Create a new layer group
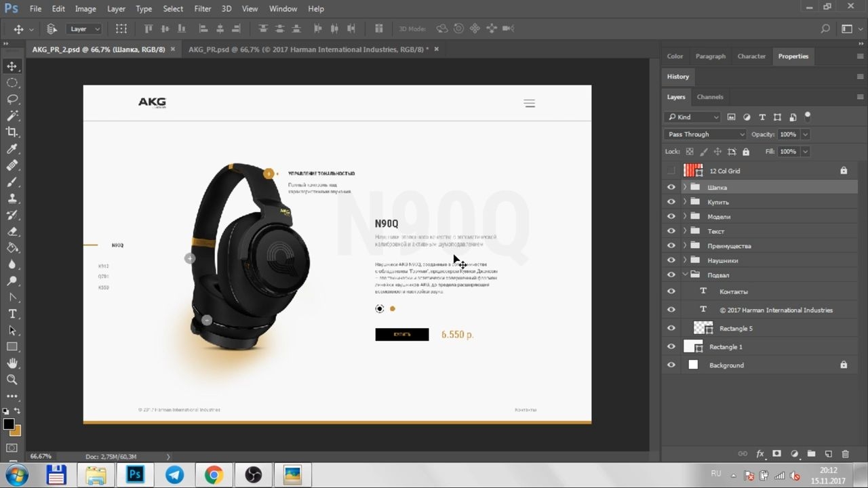Image resolution: width=868 pixels, height=488 pixels. tap(811, 453)
